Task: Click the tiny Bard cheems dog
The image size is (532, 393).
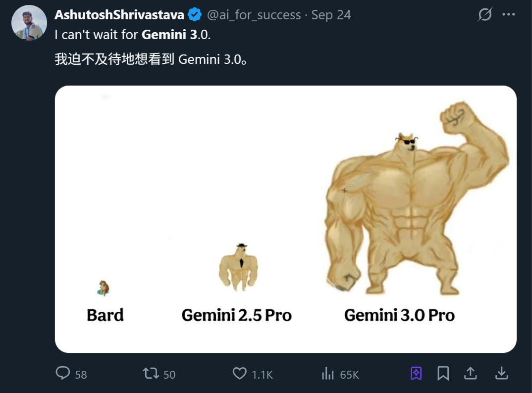Action: (104, 287)
